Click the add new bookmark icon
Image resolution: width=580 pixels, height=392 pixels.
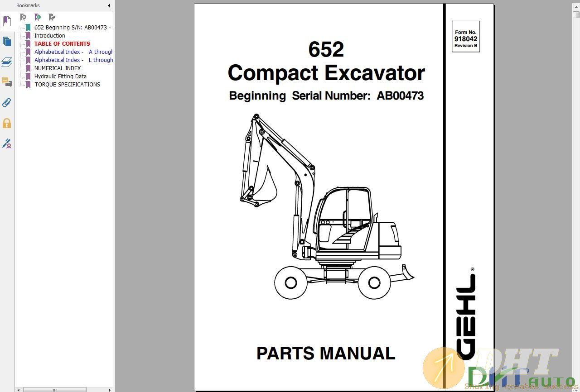point(38,17)
